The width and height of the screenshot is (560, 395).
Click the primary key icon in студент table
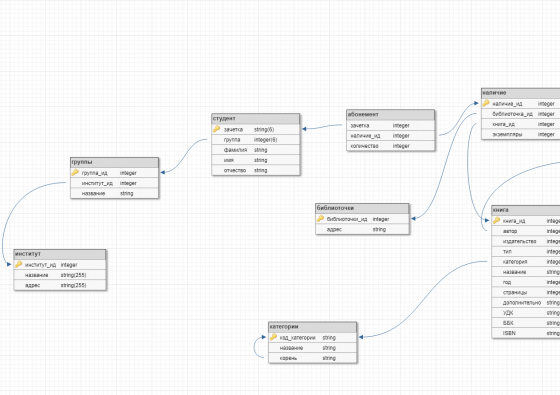click(x=216, y=129)
